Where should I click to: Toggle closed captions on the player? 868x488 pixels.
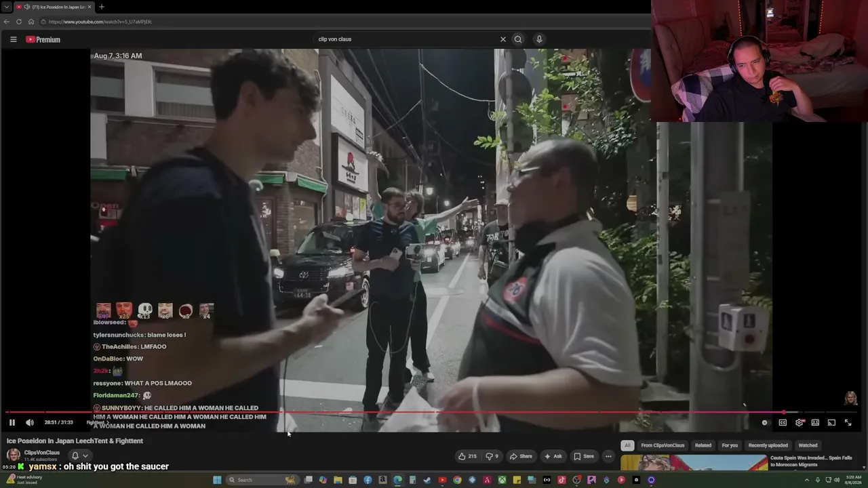pos(783,422)
